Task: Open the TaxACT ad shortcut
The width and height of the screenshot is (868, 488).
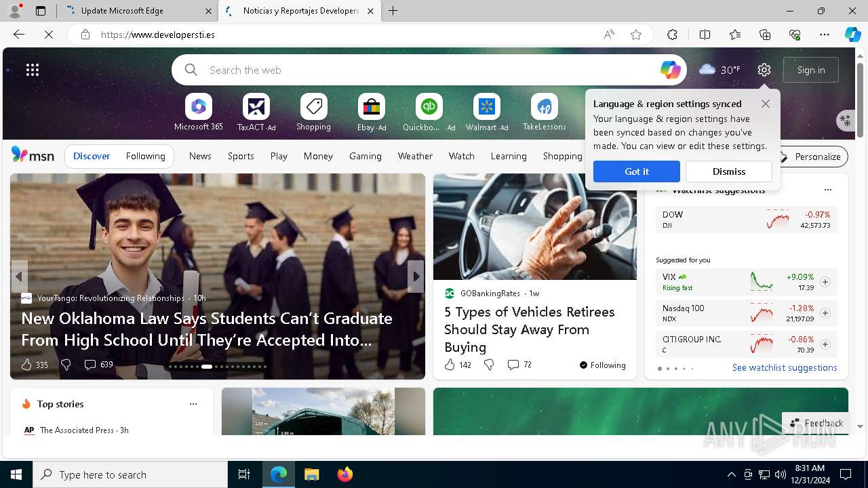Action: click(x=256, y=113)
